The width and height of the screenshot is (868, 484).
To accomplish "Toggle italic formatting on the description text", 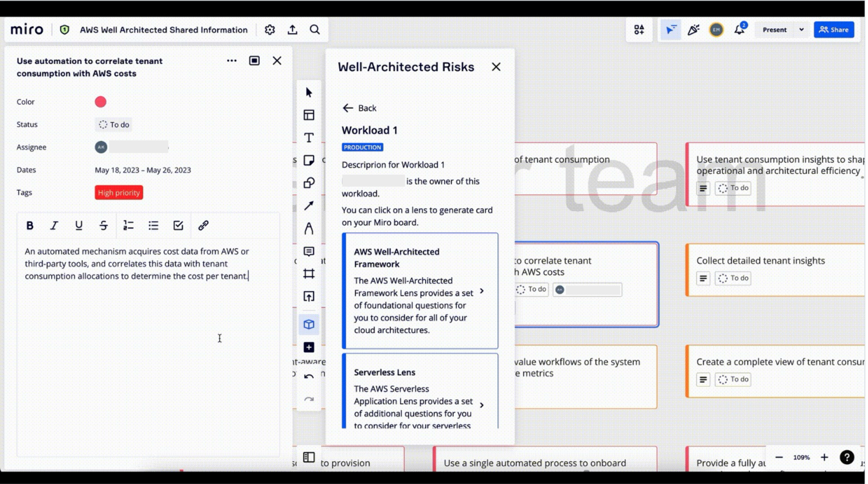I will click(x=54, y=225).
